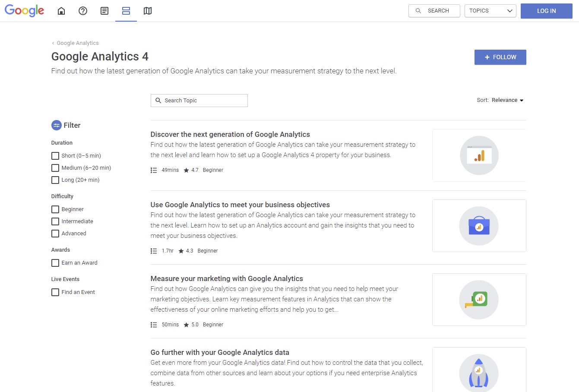579x392 pixels.
Task: Click list icon next to 49mins
Action: click(154, 170)
